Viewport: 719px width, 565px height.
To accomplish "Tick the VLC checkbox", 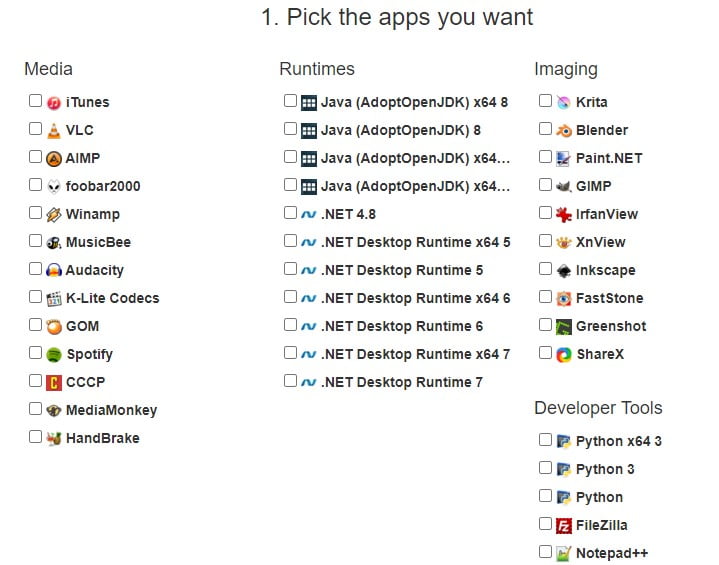I will [x=35, y=128].
